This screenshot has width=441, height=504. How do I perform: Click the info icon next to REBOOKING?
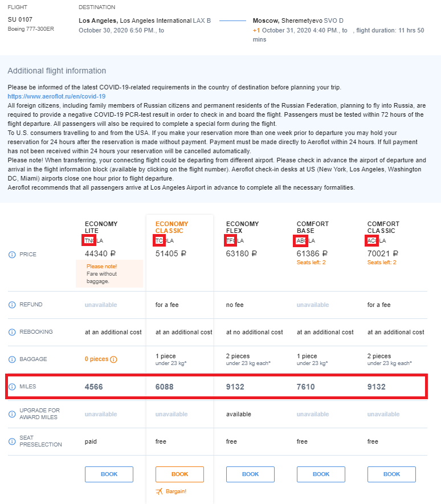coord(12,332)
